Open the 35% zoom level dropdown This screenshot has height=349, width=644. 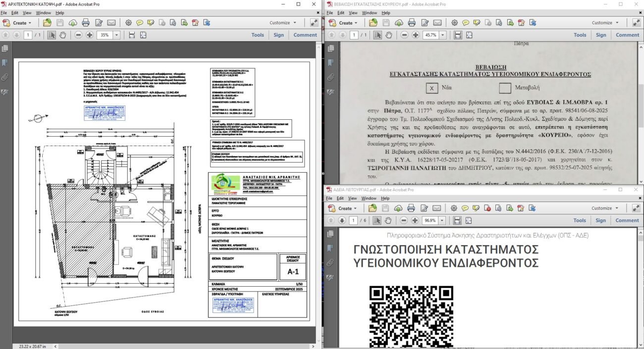click(117, 35)
